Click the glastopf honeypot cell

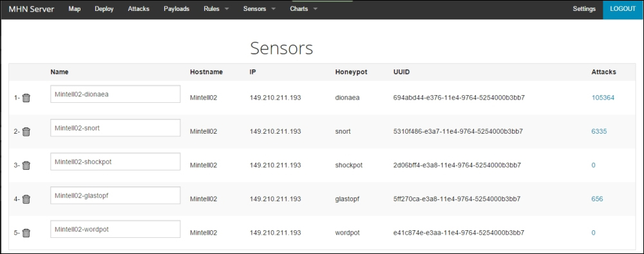coord(348,199)
